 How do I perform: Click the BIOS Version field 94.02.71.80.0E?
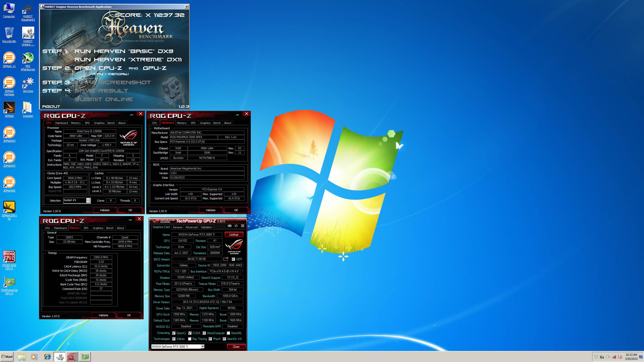(x=197, y=259)
